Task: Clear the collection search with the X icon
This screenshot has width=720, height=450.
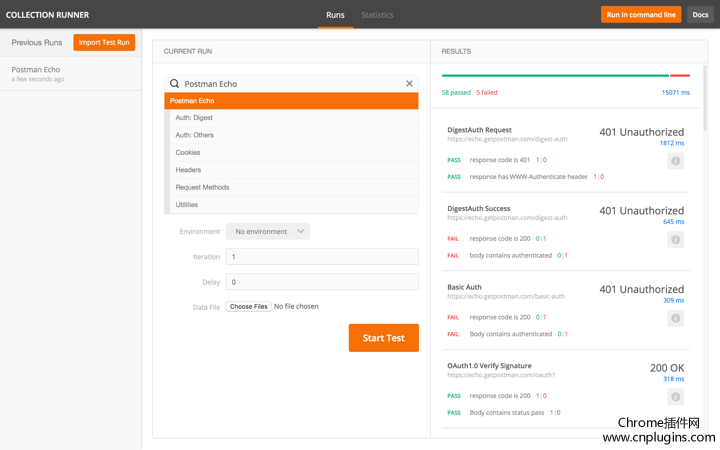Action: 409,84
